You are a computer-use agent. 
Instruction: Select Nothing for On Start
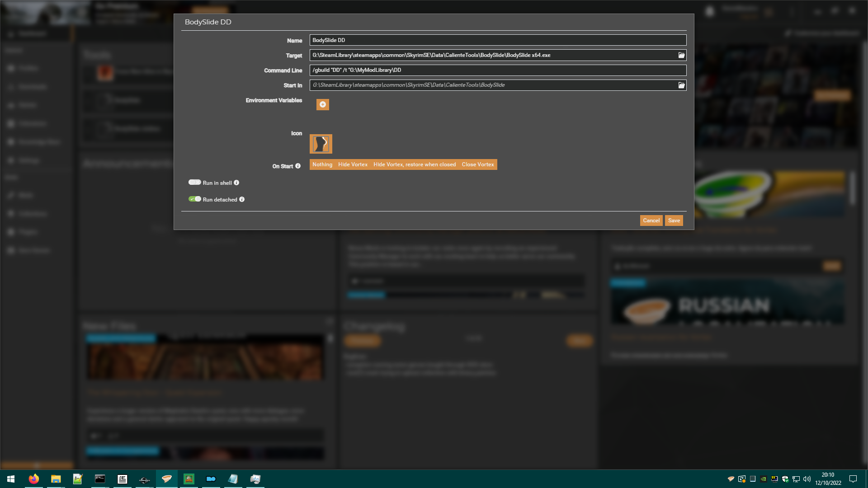[x=322, y=164]
